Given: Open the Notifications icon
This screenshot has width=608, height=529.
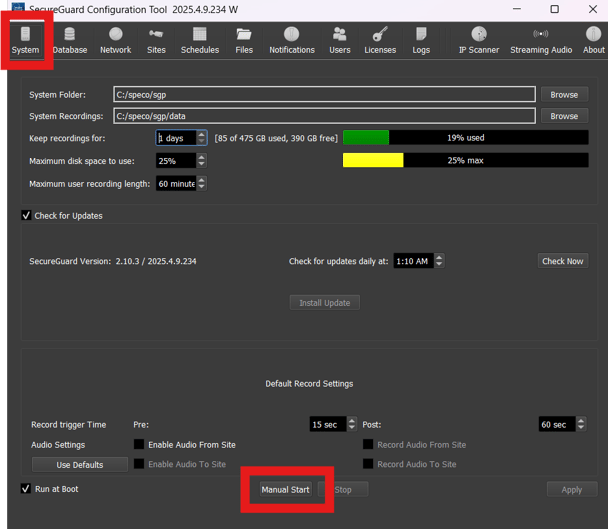Looking at the screenshot, I should (292, 34).
